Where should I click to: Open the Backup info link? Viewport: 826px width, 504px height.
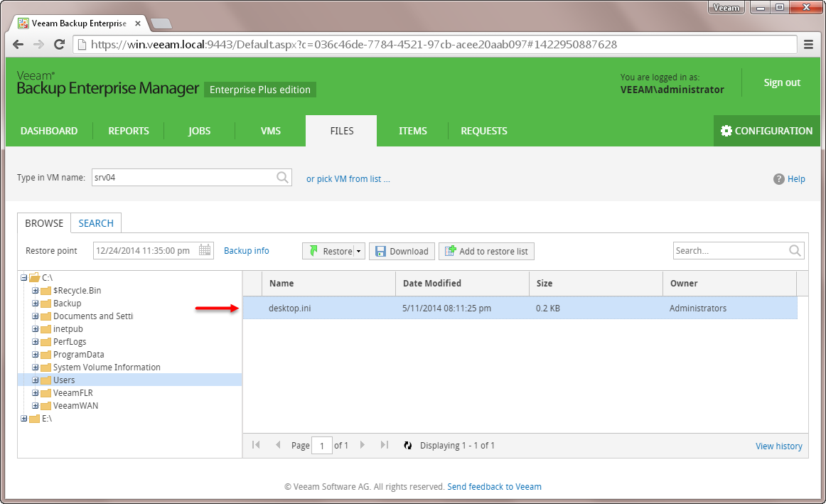(x=246, y=251)
